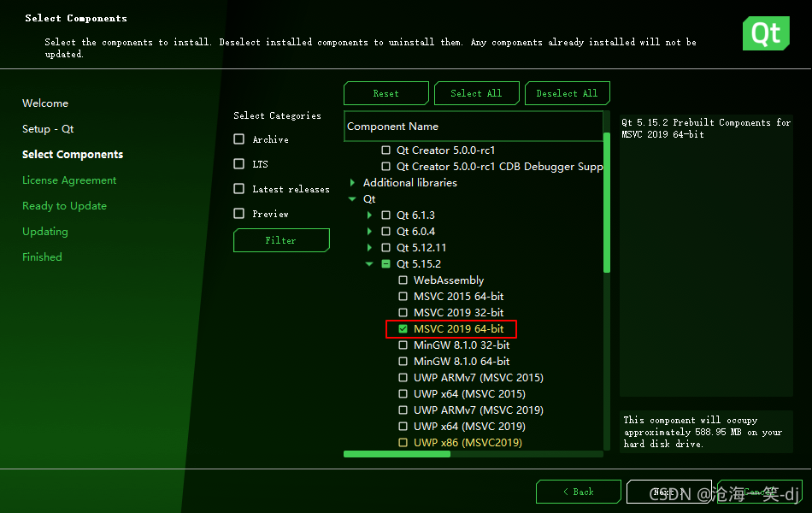
Task: Select the MinGW 8.1.0 64-bit row text
Action: [x=462, y=361]
